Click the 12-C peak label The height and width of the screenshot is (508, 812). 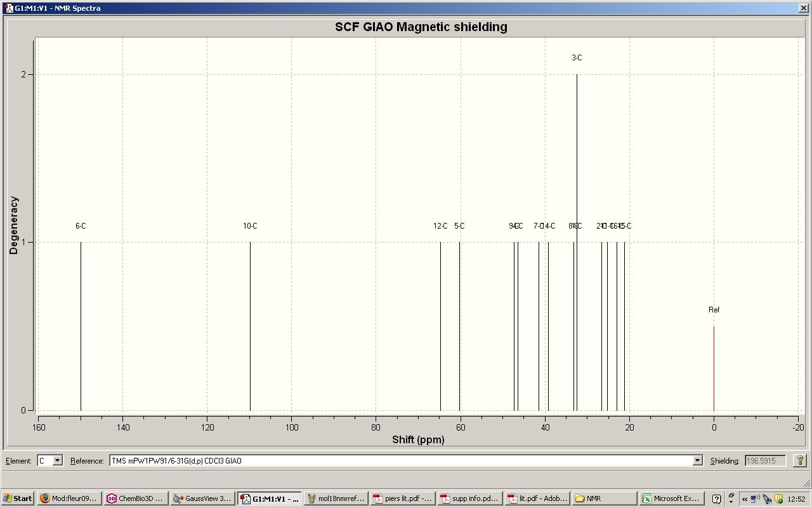click(440, 226)
